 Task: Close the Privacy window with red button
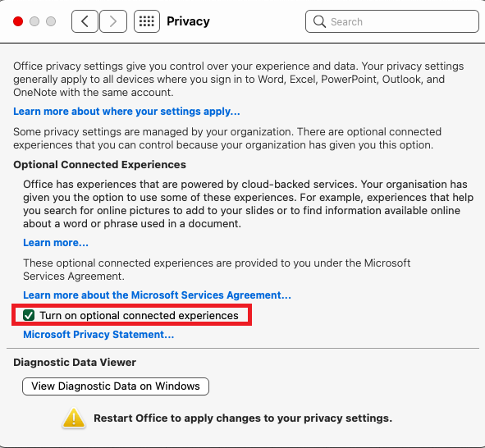[18, 21]
